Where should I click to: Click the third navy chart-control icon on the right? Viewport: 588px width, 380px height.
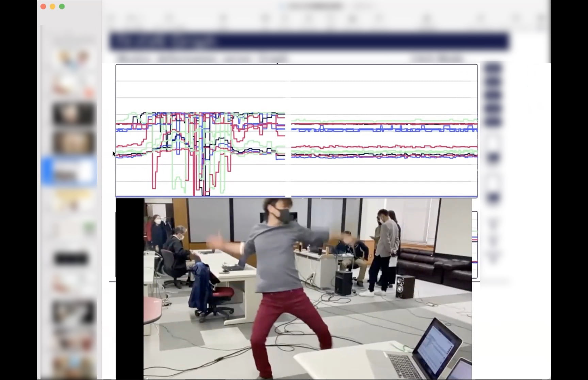[x=492, y=94]
